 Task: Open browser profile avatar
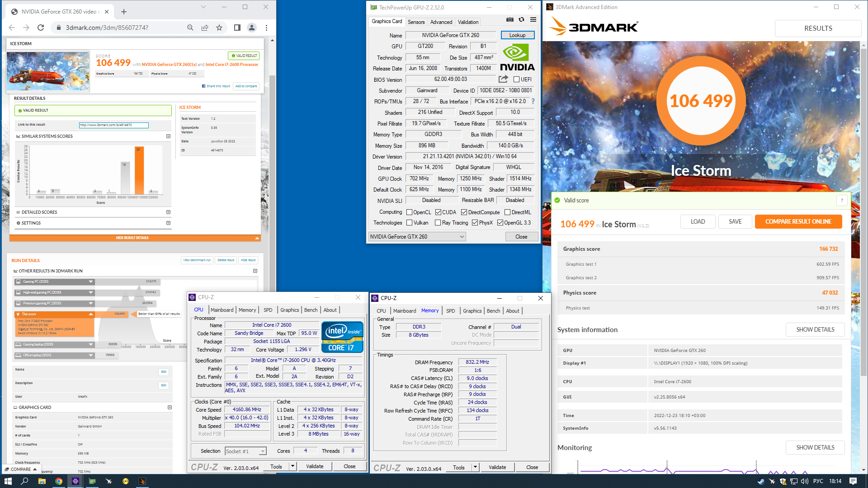pos(252,28)
